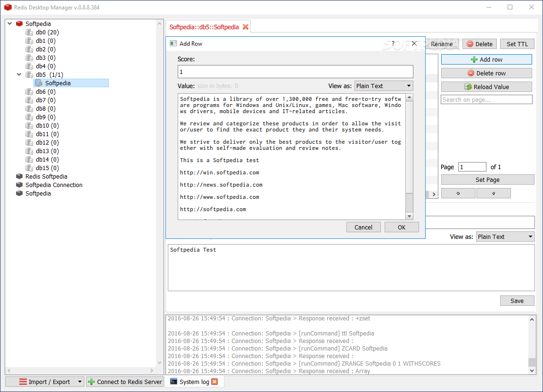Click the Reload Value button
This screenshot has width=543, height=392.
point(486,87)
